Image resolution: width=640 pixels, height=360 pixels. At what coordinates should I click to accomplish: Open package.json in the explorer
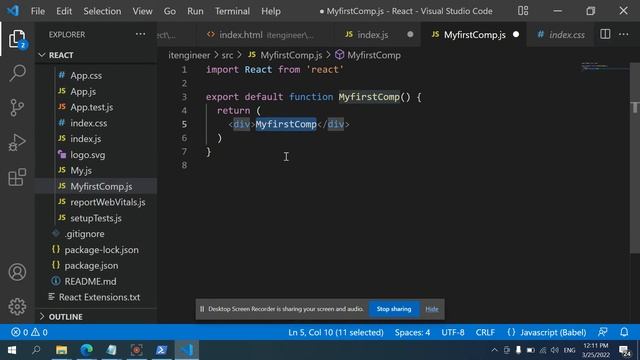[x=91, y=266]
